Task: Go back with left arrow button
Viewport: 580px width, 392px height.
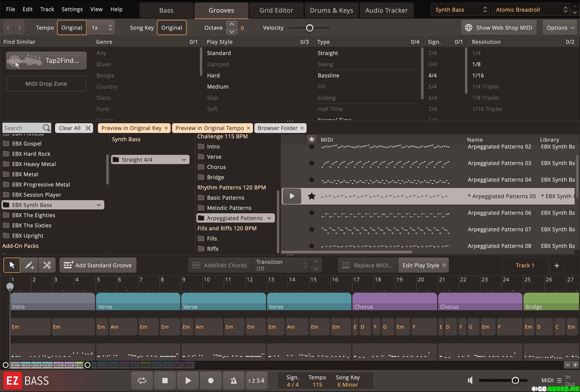Action: click(8, 28)
